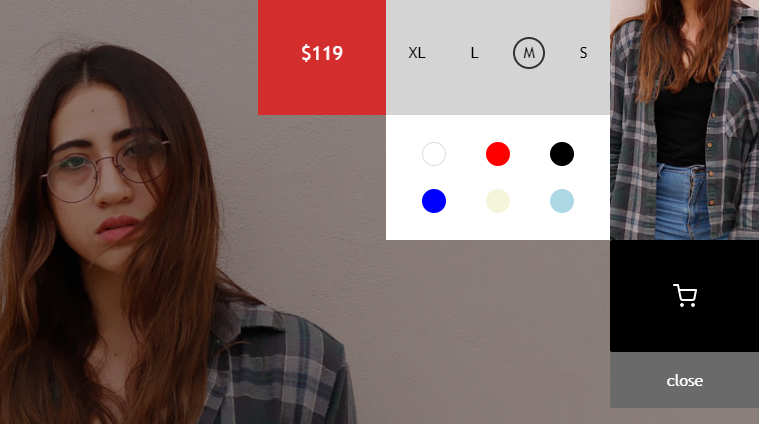Pick size S
Image resolution: width=759 pixels, height=424 pixels.
(x=583, y=53)
